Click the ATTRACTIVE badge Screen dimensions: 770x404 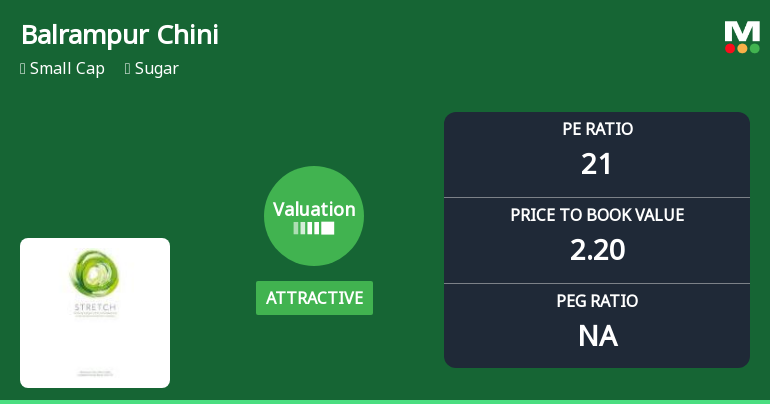pos(314,298)
